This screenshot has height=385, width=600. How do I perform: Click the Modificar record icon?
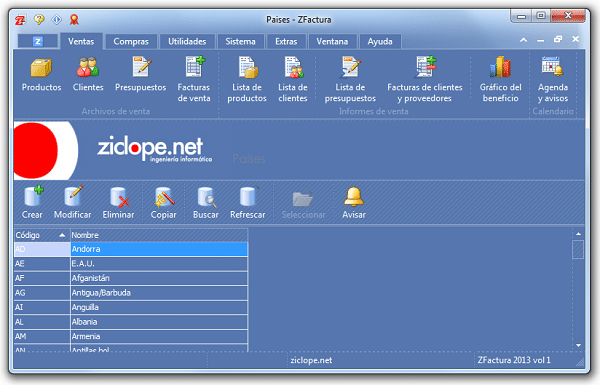(x=73, y=196)
